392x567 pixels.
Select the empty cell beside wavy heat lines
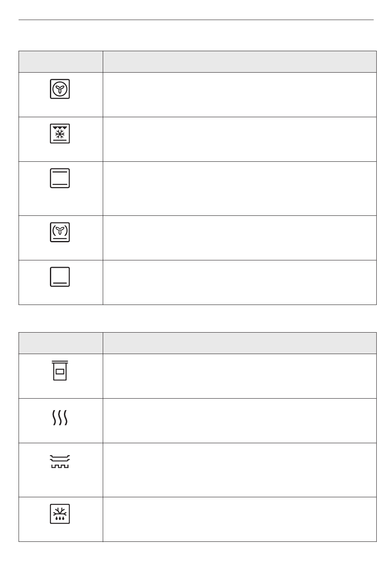tap(240, 421)
